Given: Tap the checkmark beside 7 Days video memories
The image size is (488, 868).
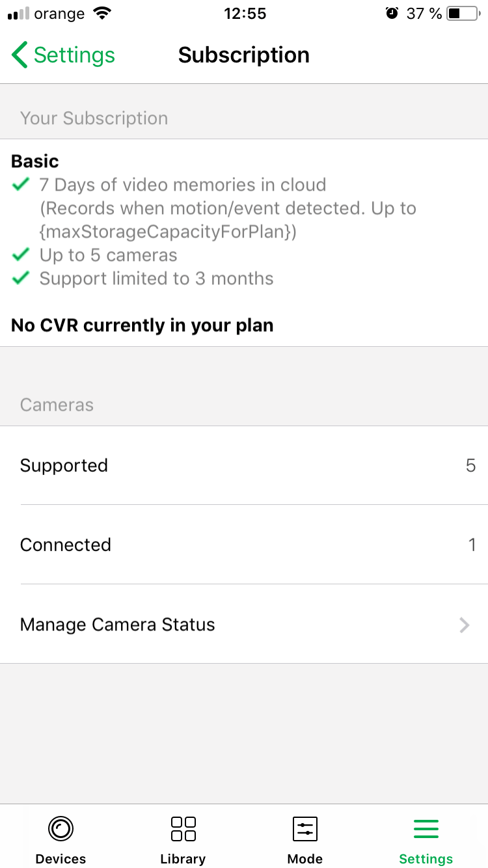Looking at the screenshot, I should coord(21,185).
